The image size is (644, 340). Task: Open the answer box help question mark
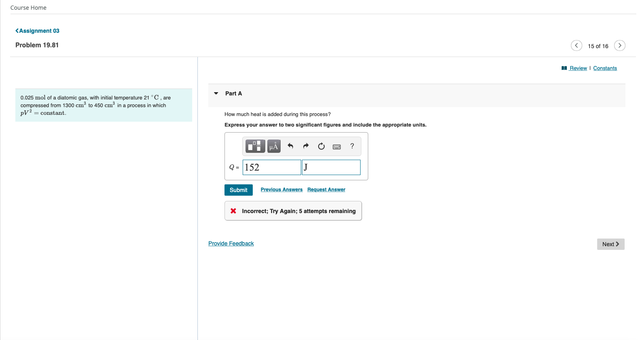pyautogui.click(x=352, y=146)
